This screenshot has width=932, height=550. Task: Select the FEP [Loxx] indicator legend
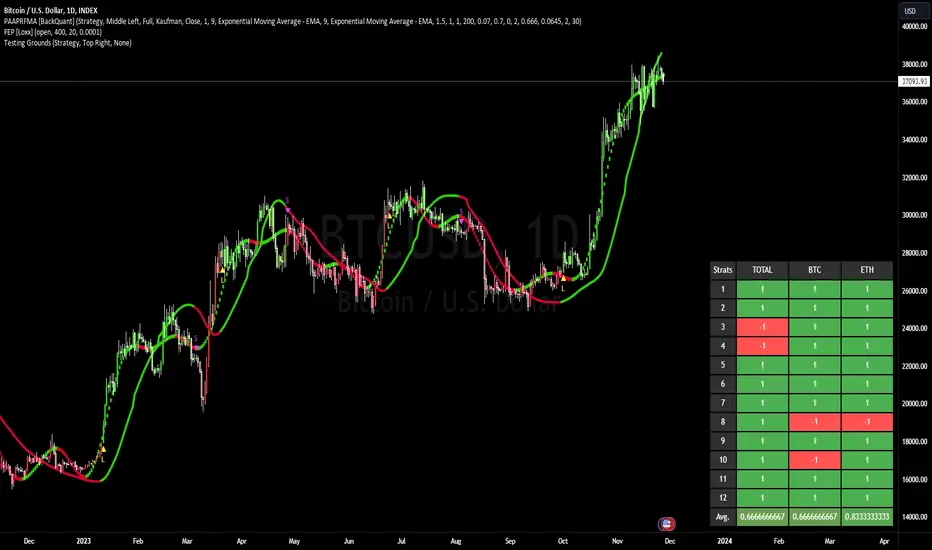[53, 32]
